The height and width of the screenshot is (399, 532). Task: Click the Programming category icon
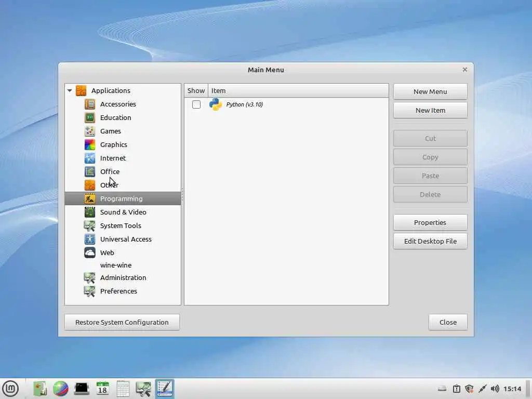click(x=89, y=198)
